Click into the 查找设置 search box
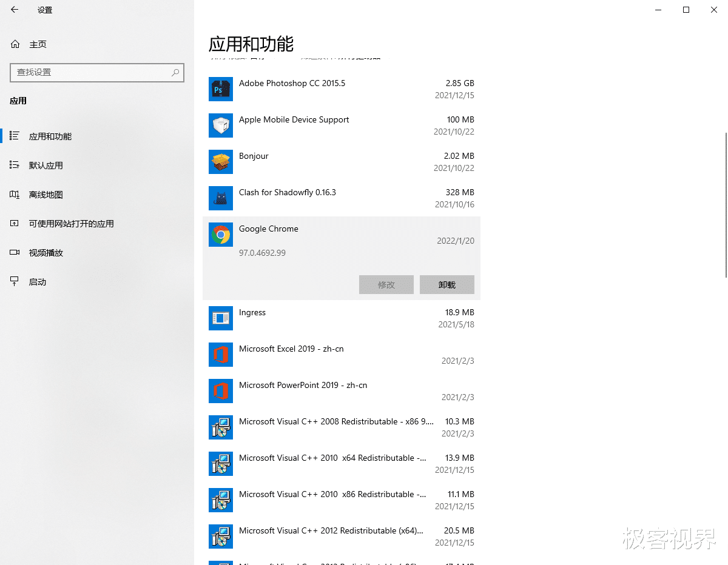 click(97, 72)
